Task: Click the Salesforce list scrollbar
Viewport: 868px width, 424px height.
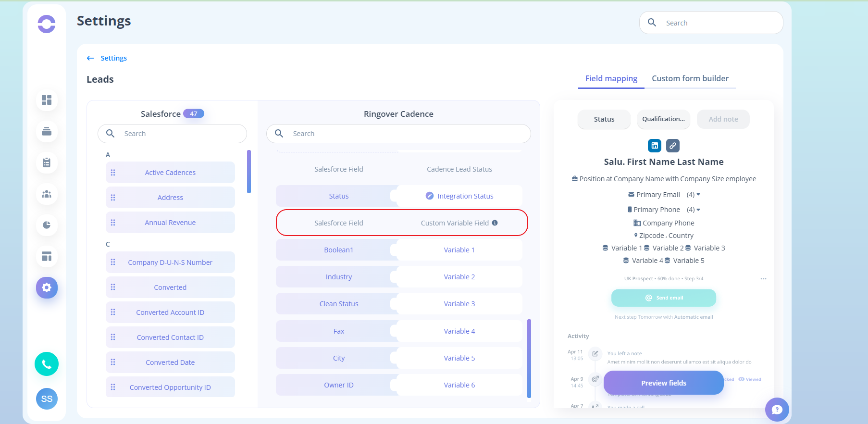Action: coord(249,172)
